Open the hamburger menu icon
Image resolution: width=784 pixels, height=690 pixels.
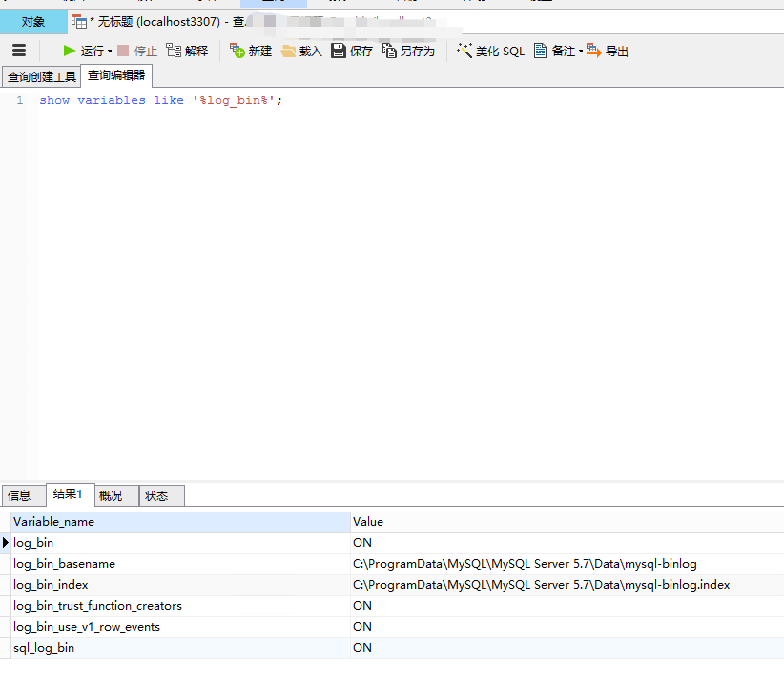click(19, 51)
